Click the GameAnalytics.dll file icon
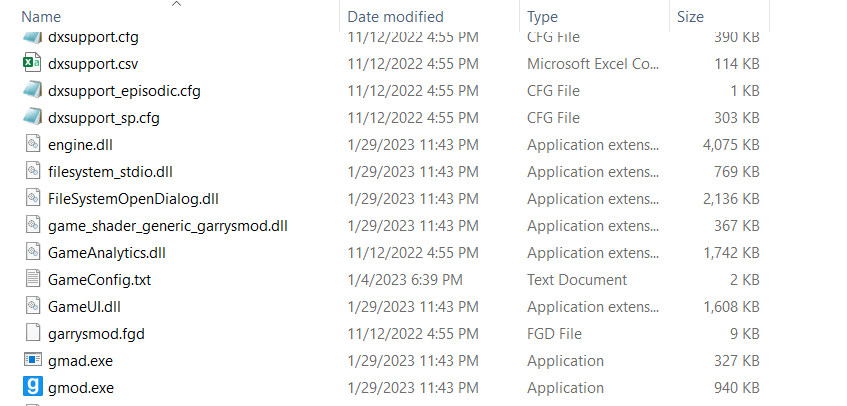 [x=30, y=252]
